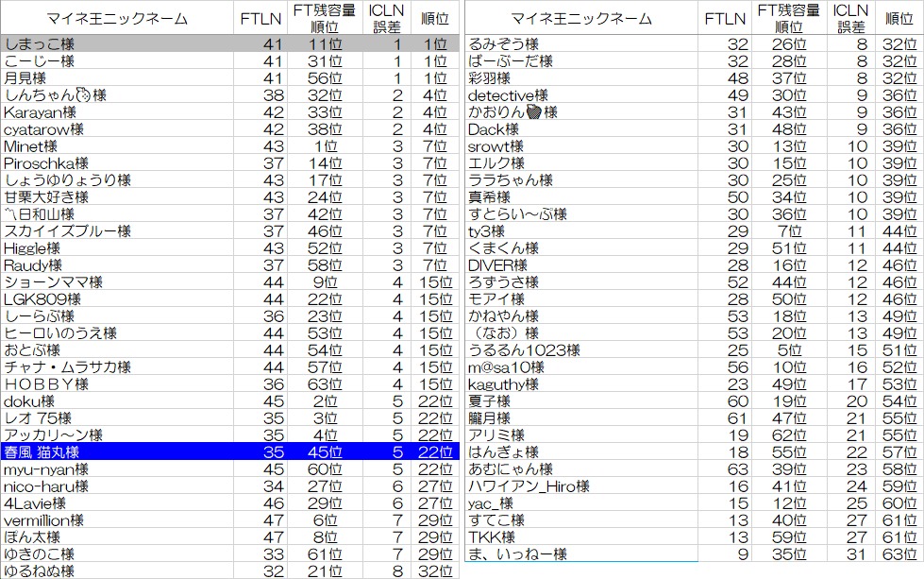924x579 pixels.
Task: Click the 63位 rank cell in last row
Action: pos(899,554)
